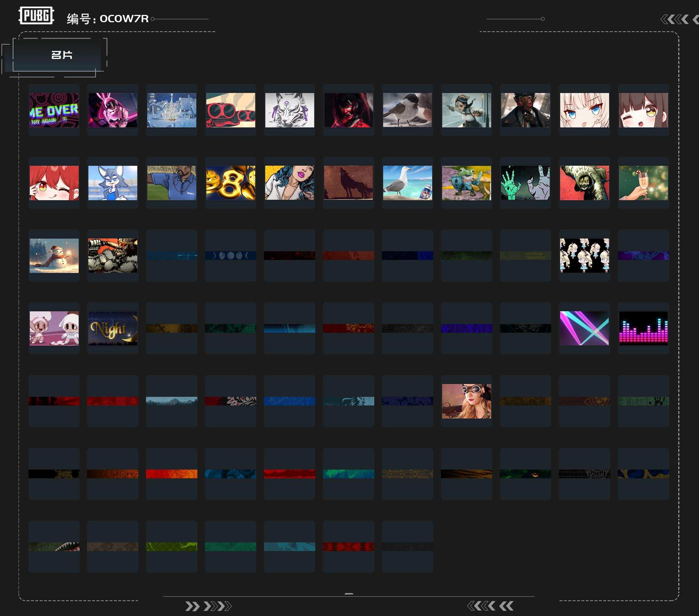Pick the red and white dragon banner

[231, 401]
